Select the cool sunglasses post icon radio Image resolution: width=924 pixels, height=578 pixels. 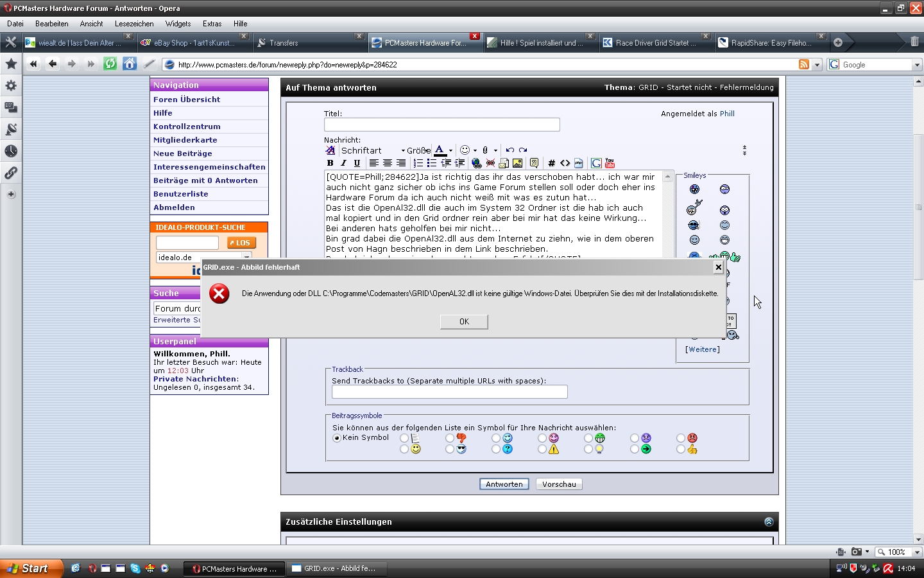(x=450, y=450)
